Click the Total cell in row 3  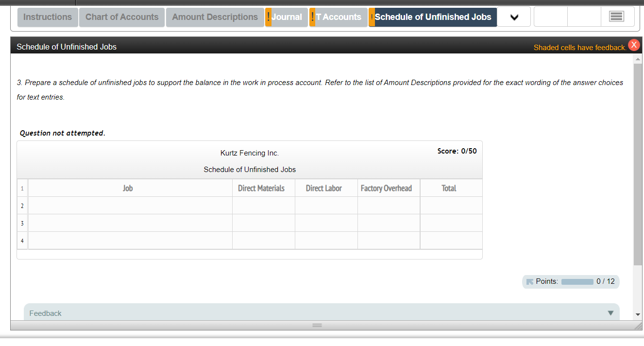click(x=451, y=223)
